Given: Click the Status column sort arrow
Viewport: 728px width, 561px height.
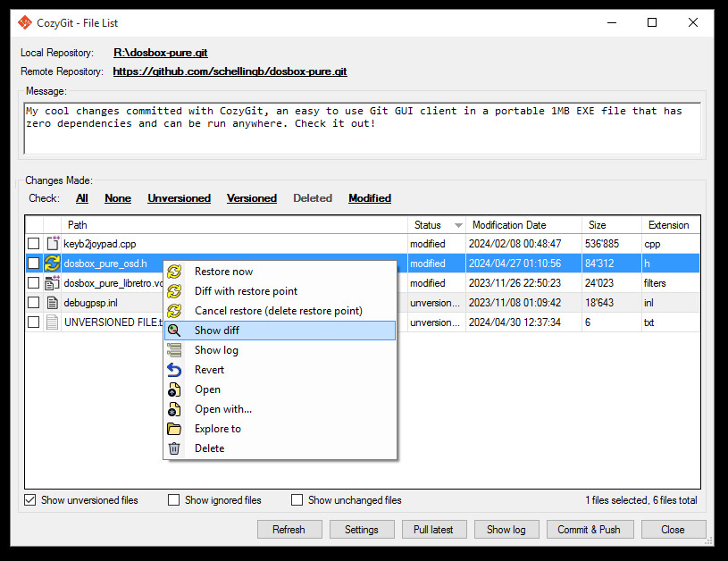Looking at the screenshot, I should pyautogui.click(x=458, y=226).
